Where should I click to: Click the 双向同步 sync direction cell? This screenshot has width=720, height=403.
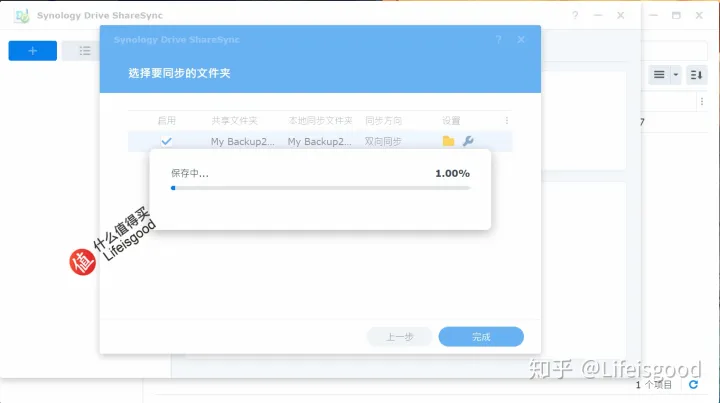[383, 141]
